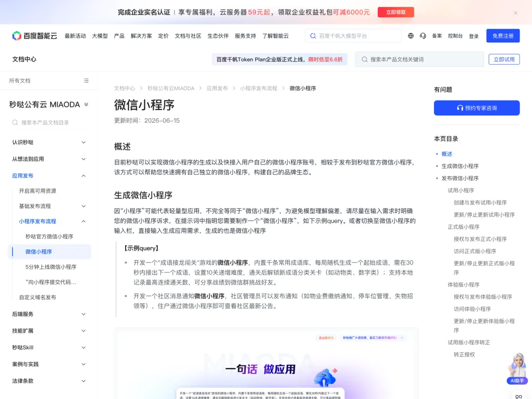Screen dimensions: 532x399
Task: Open the 控制台 link
Action: point(455,35)
